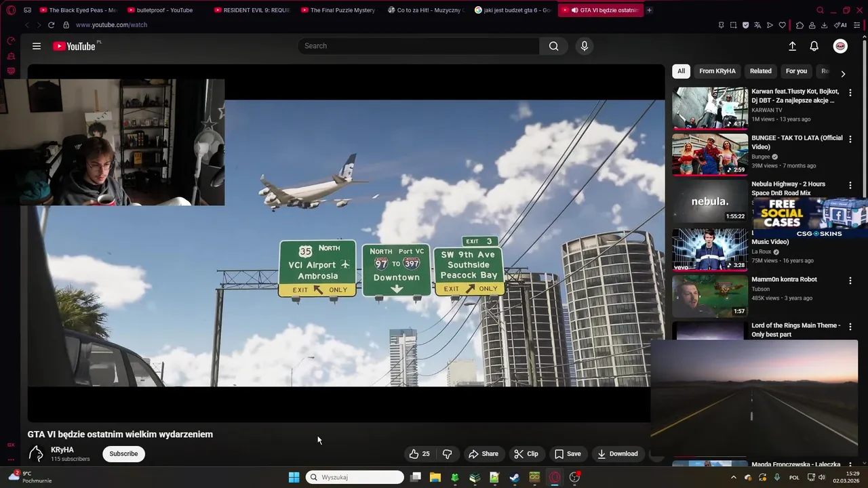868x488 pixels.
Task: Open the Opera menu logo
Action: click(11, 10)
